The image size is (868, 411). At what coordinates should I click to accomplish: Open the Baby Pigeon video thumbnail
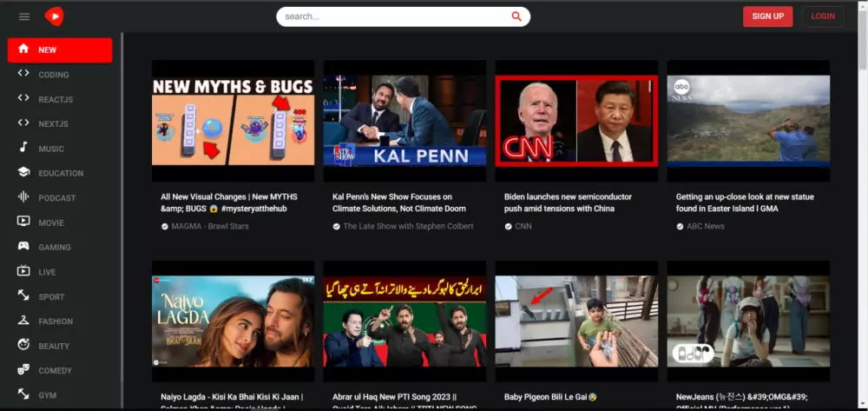click(576, 322)
